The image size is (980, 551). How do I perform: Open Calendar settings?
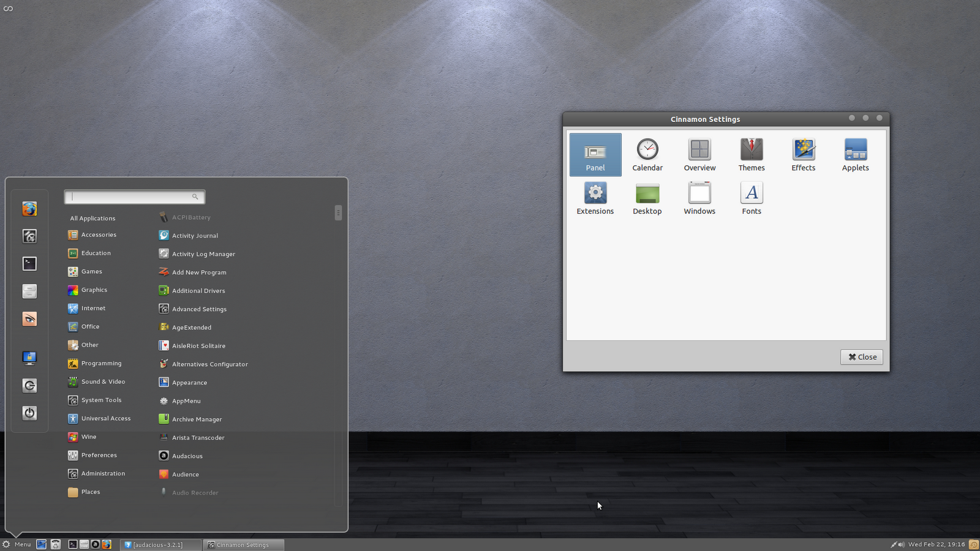click(x=647, y=154)
